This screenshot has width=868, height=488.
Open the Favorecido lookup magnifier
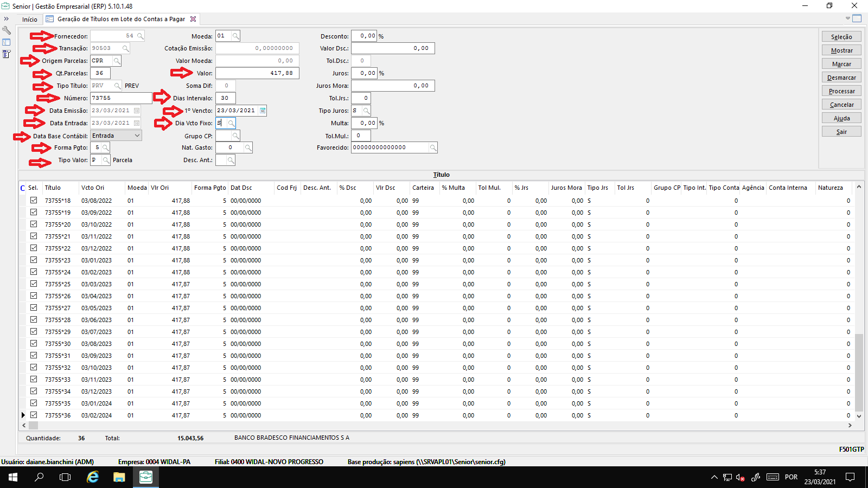(433, 147)
